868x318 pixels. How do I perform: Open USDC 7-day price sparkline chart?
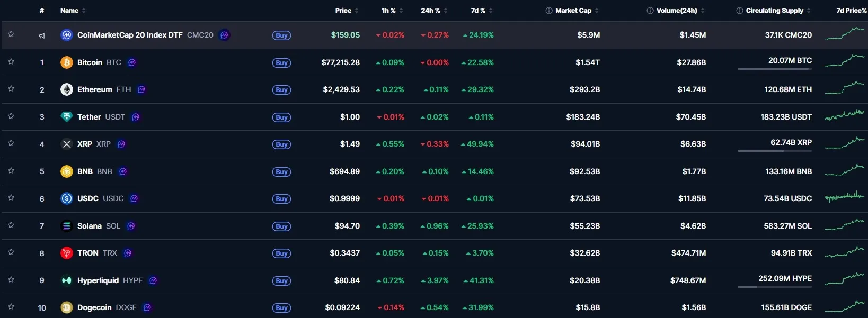click(845, 197)
